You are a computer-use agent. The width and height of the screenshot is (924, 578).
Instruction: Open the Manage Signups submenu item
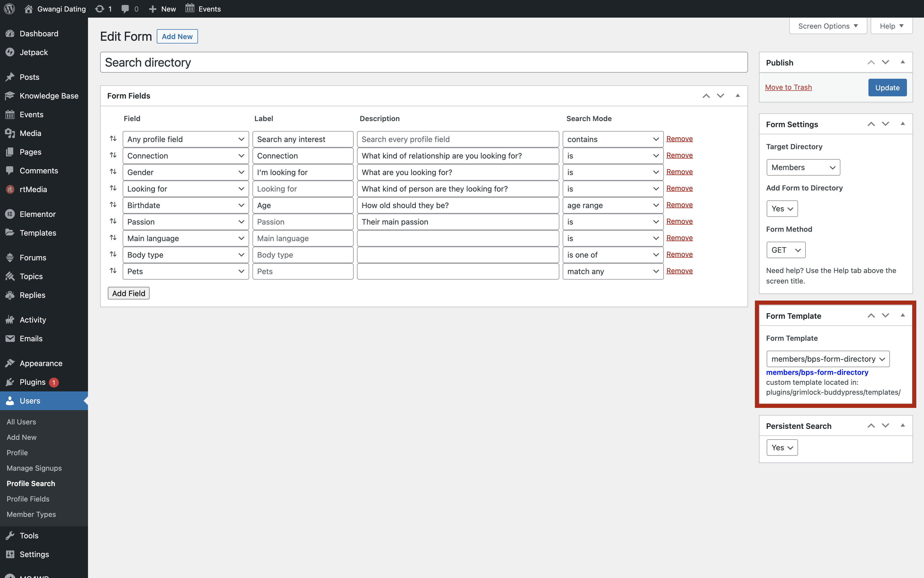[x=34, y=468]
